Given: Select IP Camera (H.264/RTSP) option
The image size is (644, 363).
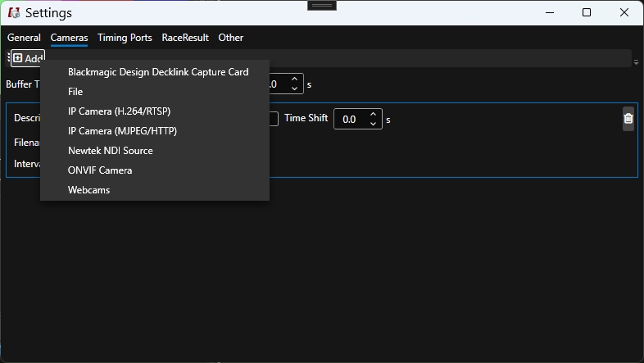Looking at the screenshot, I should coord(119,111).
